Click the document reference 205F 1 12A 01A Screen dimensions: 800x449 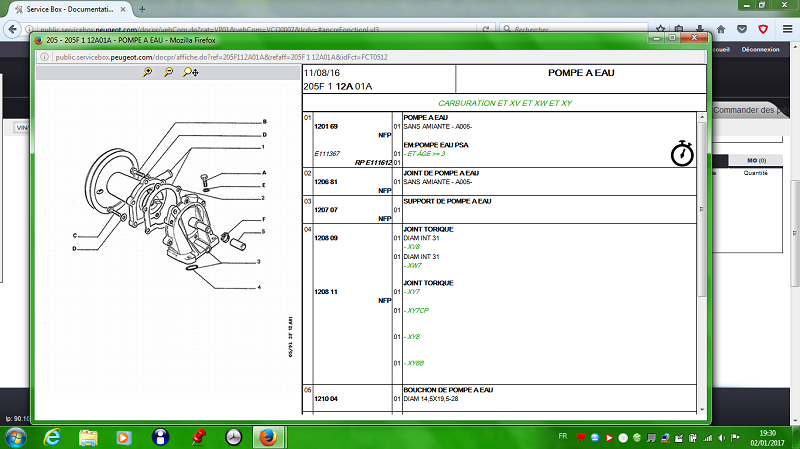click(x=338, y=87)
